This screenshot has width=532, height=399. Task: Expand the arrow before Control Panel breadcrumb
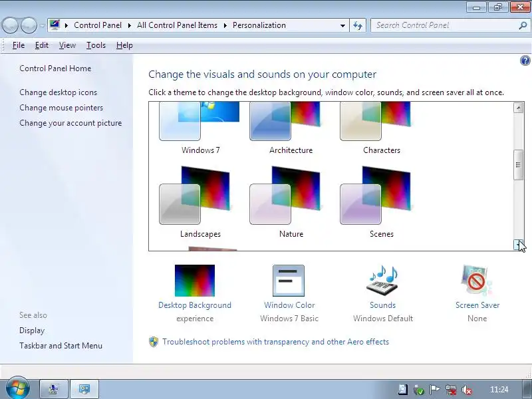click(x=66, y=25)
